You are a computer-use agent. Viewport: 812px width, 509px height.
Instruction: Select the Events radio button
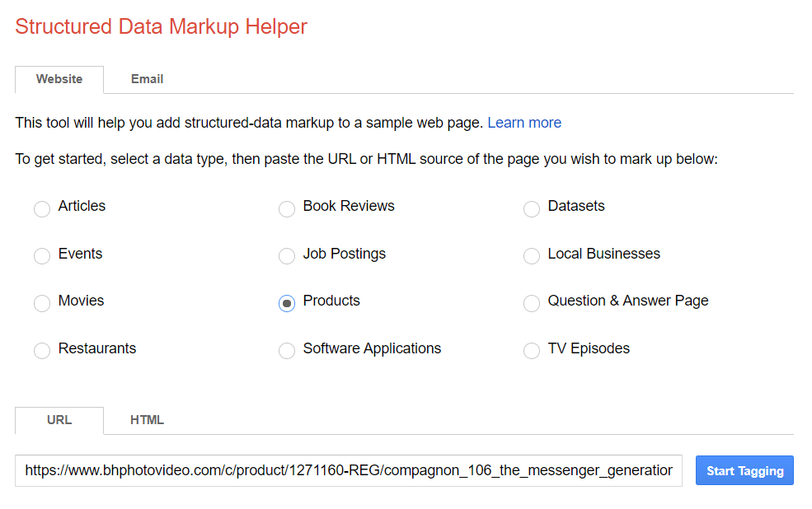coord(42,256)
